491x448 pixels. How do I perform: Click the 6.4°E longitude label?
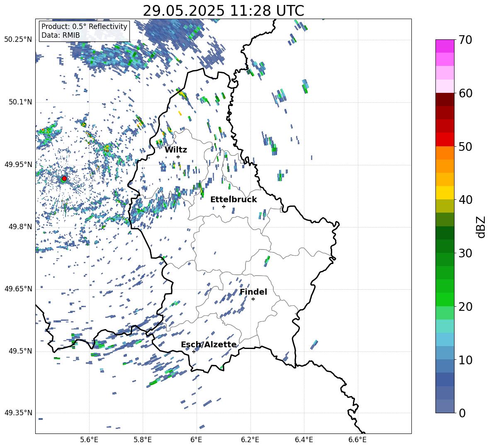pos(304,440)
